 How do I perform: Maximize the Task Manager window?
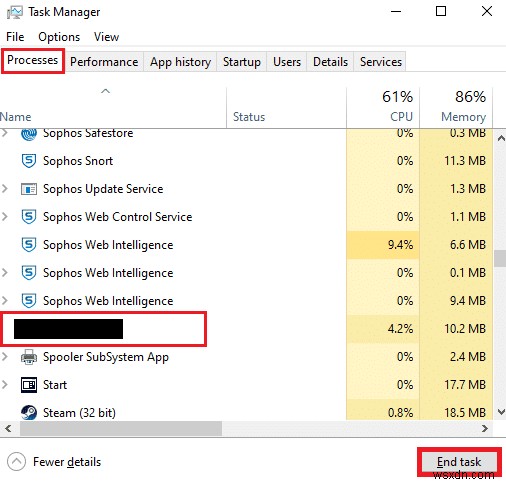tap(441, 11)
